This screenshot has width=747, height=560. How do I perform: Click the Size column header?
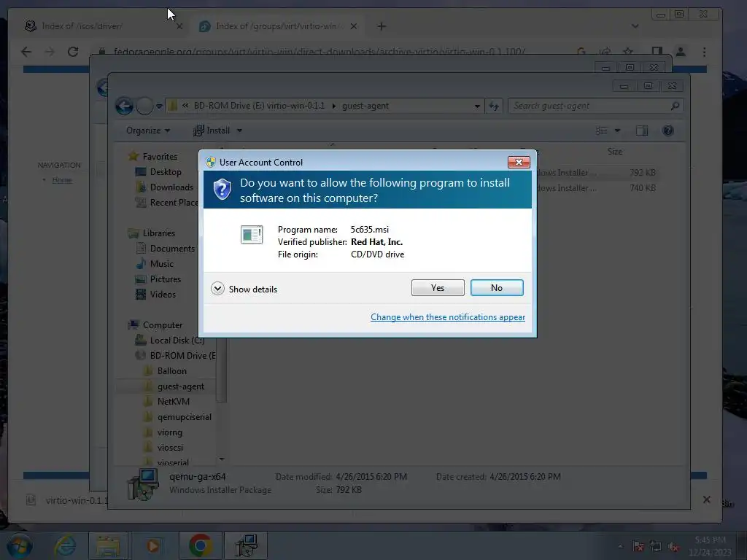pyautogui.click(x=615, y=152)
